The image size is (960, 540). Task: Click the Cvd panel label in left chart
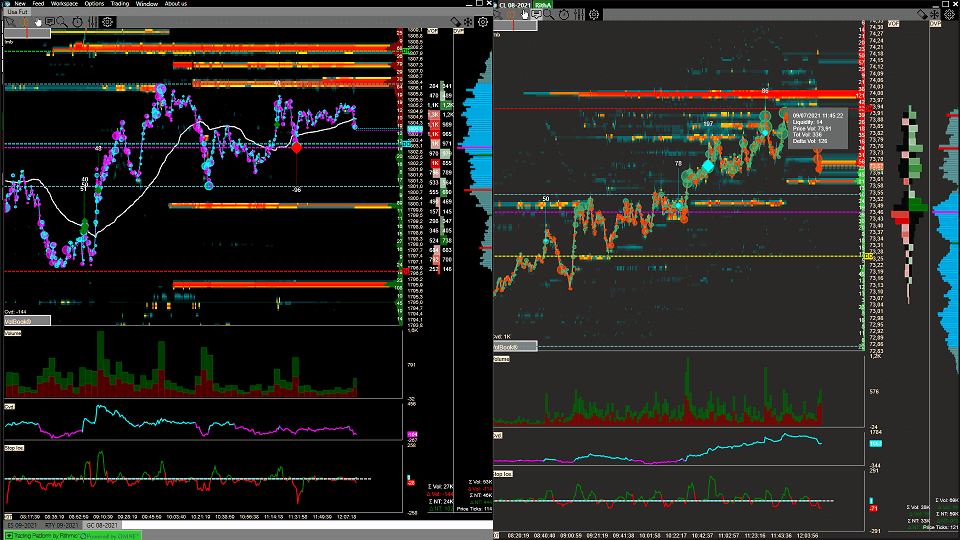click(9, 407)
